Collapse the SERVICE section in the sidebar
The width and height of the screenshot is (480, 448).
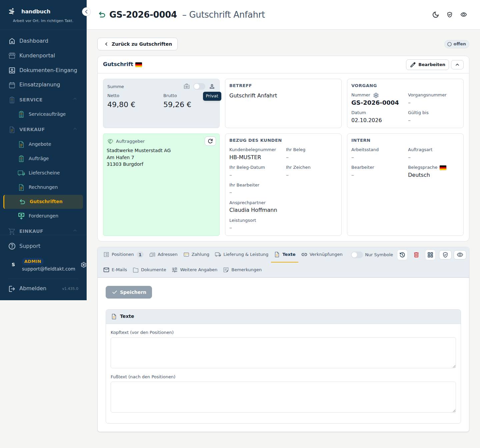point(43,100)
